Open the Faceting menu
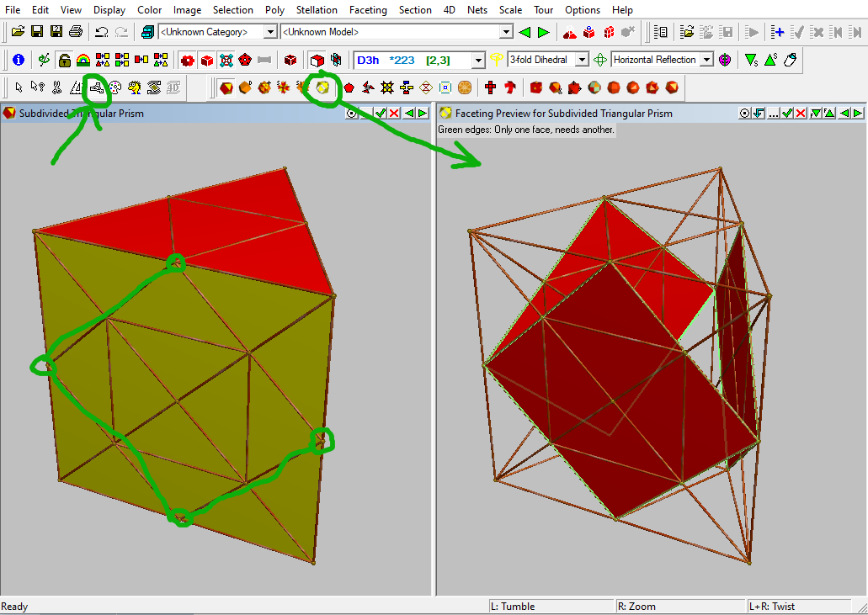Screen dimensions: 868x615 tap(368, 10)
